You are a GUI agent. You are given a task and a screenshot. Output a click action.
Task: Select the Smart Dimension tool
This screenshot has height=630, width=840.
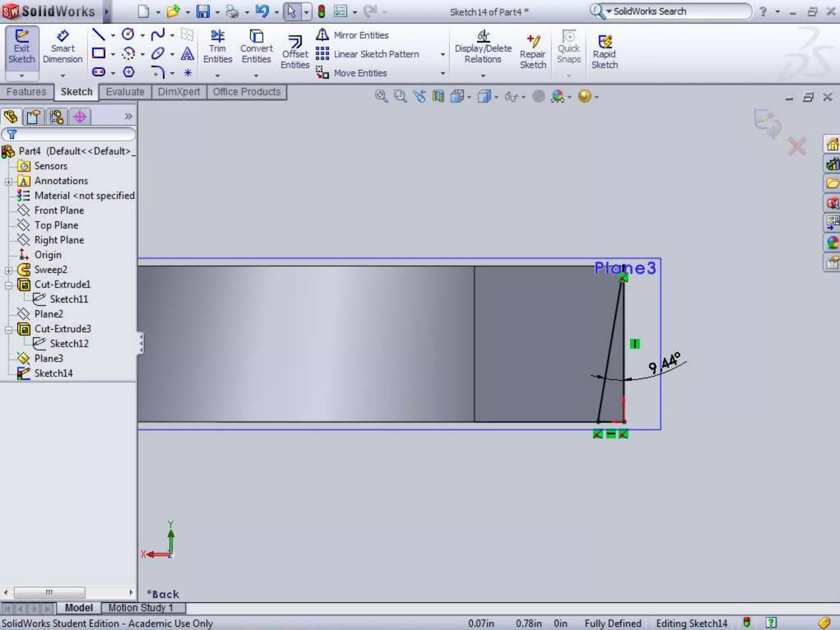tap(62, 47)
